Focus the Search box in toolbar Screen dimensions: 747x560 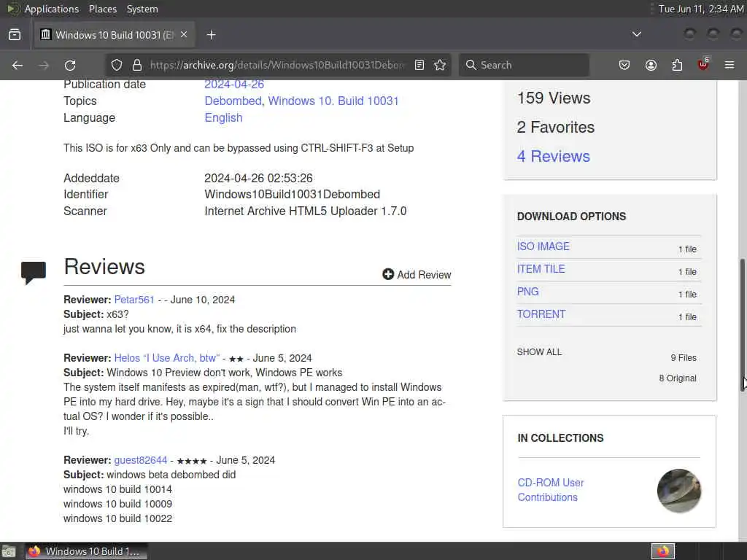pos(524,65)
